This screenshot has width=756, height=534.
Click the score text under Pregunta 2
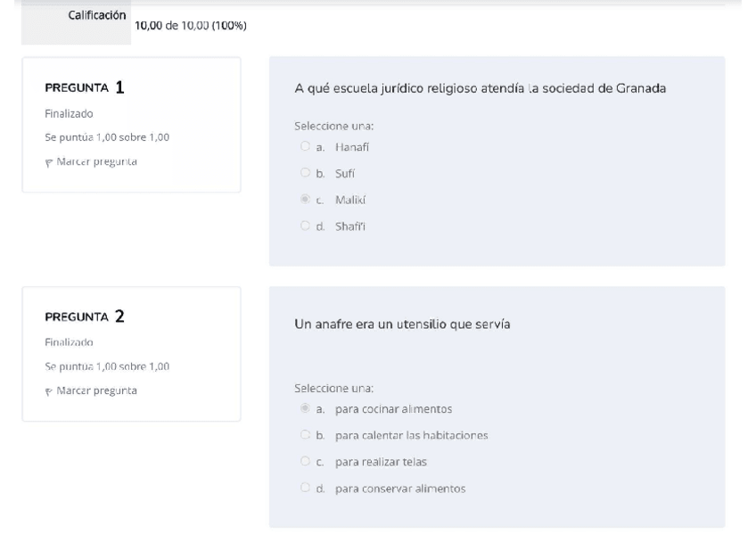point(107,366)
